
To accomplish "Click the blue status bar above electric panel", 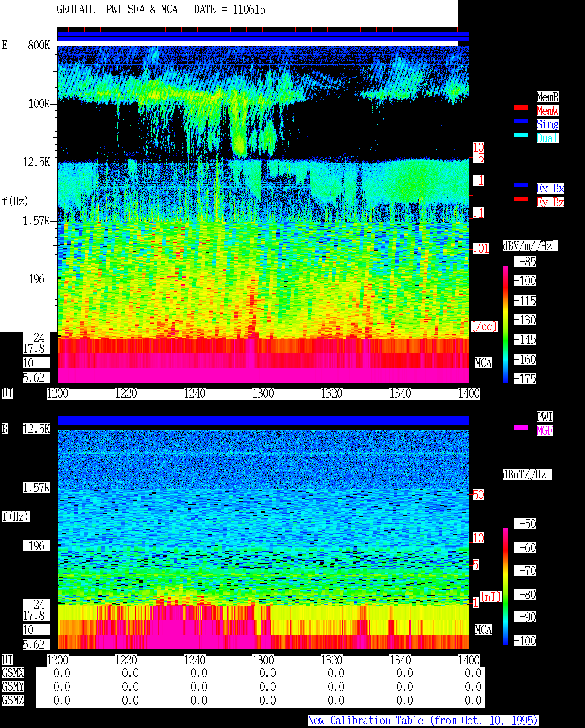I will click(263, 37).
